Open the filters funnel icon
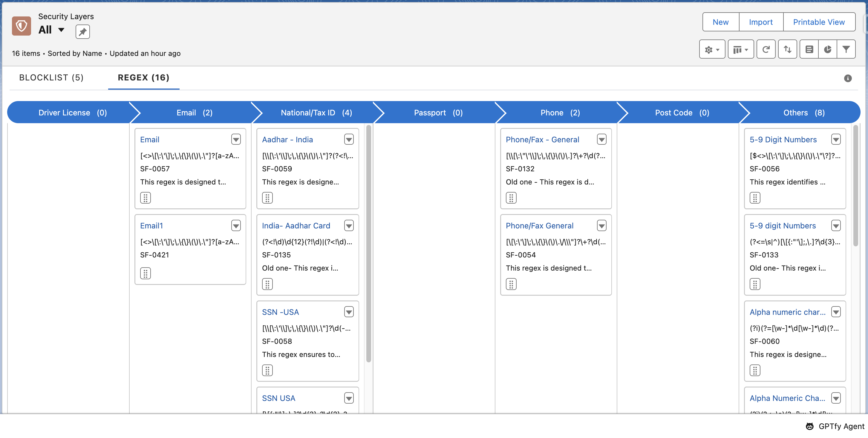Screen dimensions: 868x438 (x=846, y=50)
